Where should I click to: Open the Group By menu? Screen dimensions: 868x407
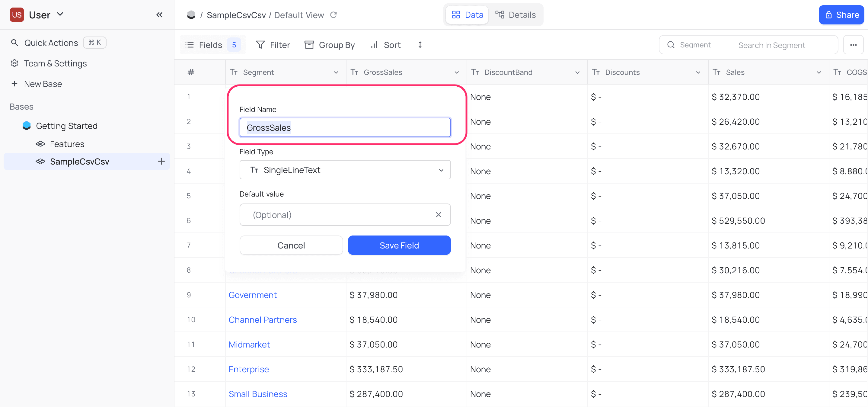[330, 45]
